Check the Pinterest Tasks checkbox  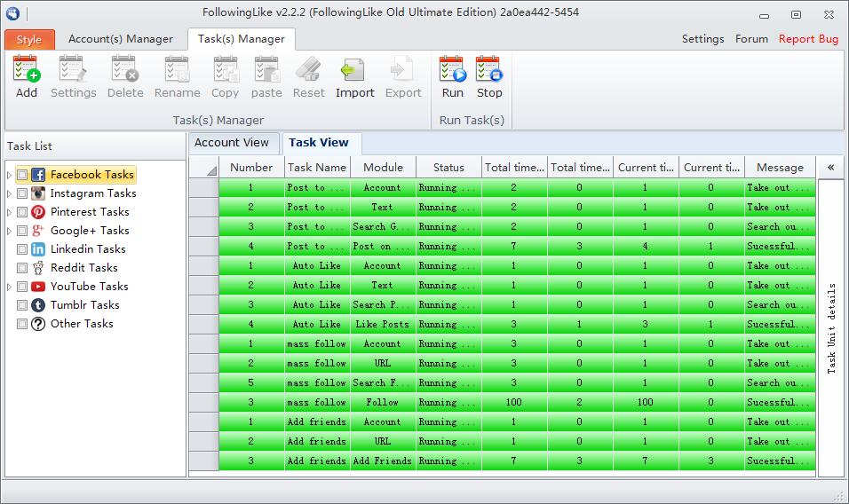click(22, 212)
